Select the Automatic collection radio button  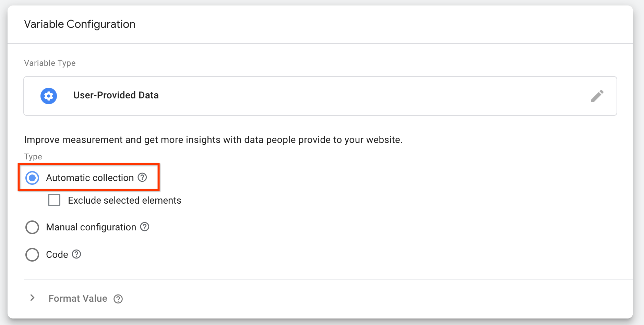(32, 178)
